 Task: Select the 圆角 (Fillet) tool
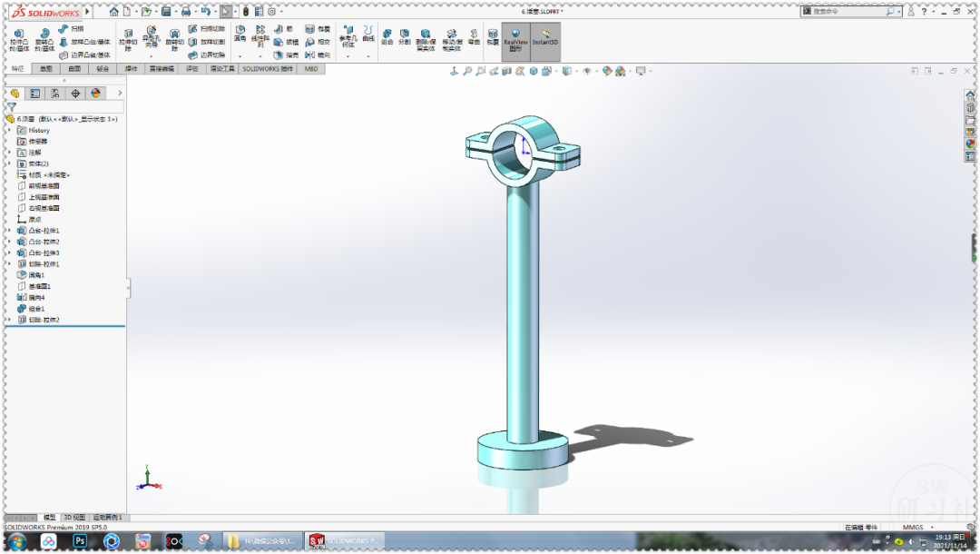239,33
